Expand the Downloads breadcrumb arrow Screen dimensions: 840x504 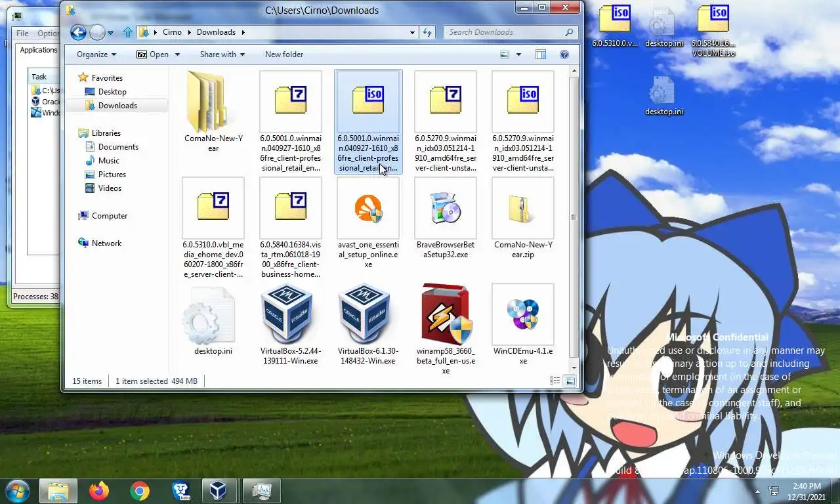[x=243, y=32]
